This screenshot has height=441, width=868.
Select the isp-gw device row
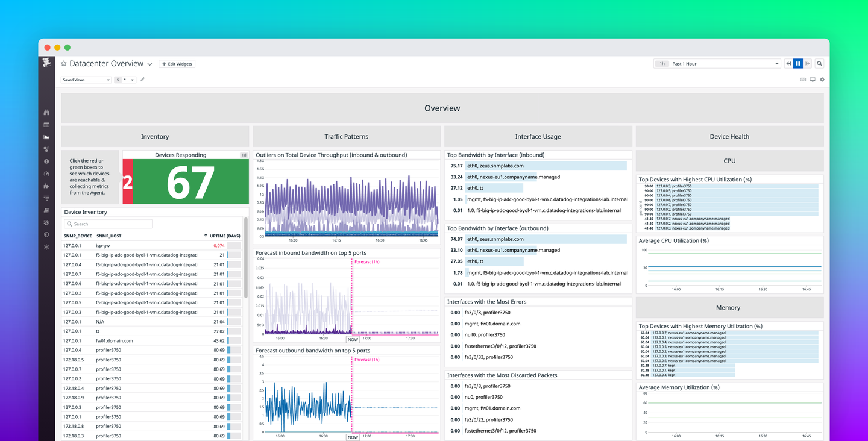(x=153, y=245)
